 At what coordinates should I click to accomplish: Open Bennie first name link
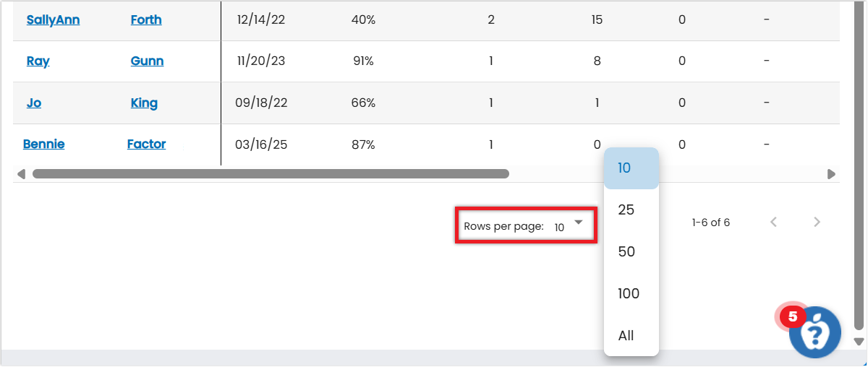click(x=44, y=144)
